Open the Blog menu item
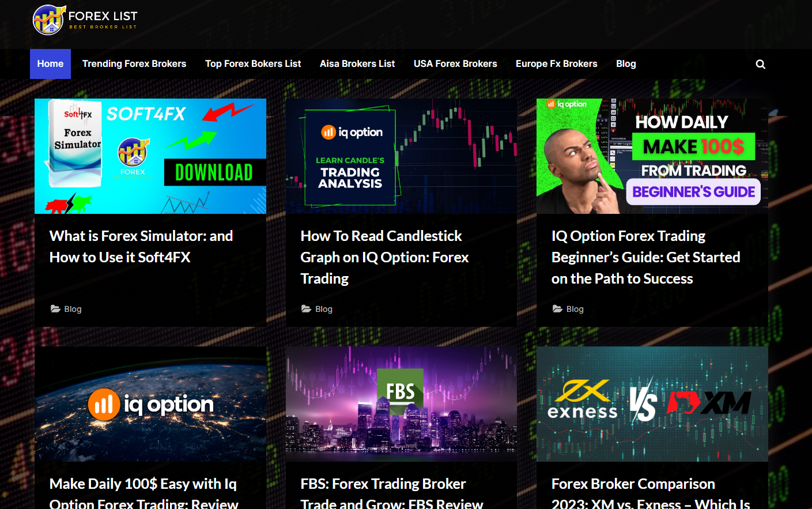The height and width of the screenshot is (509, 812). click(626, 64)
